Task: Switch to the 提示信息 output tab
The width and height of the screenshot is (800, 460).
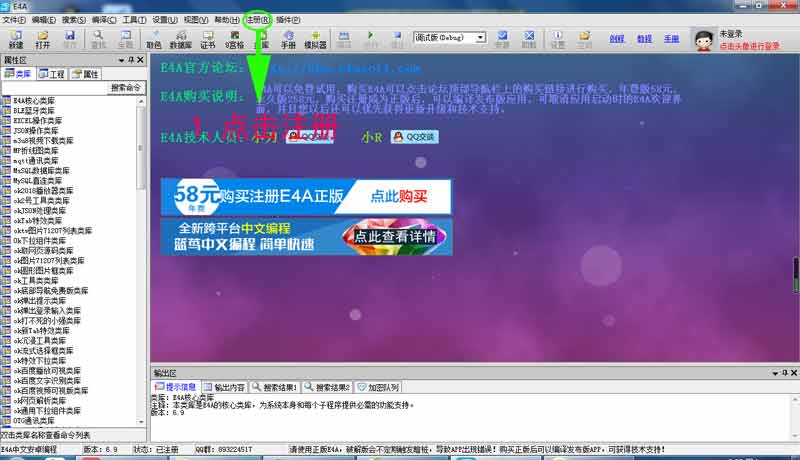Action: point(176,387)
